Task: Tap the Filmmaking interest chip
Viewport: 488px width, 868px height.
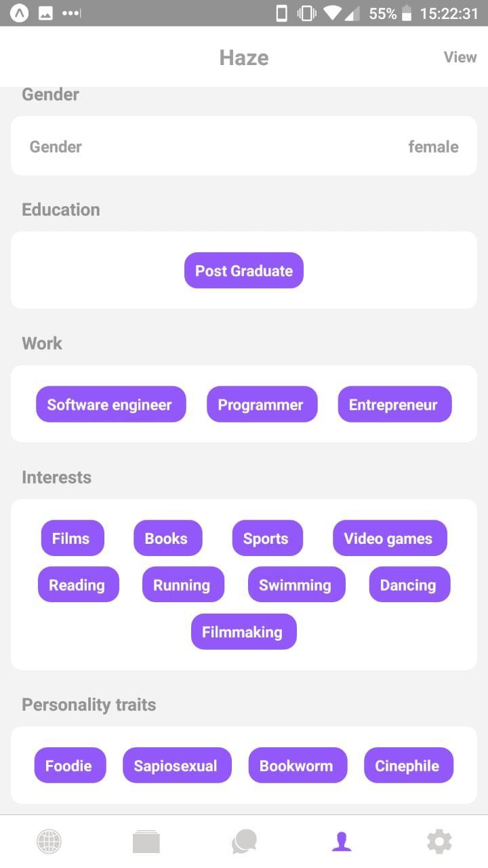Action: 243,632
